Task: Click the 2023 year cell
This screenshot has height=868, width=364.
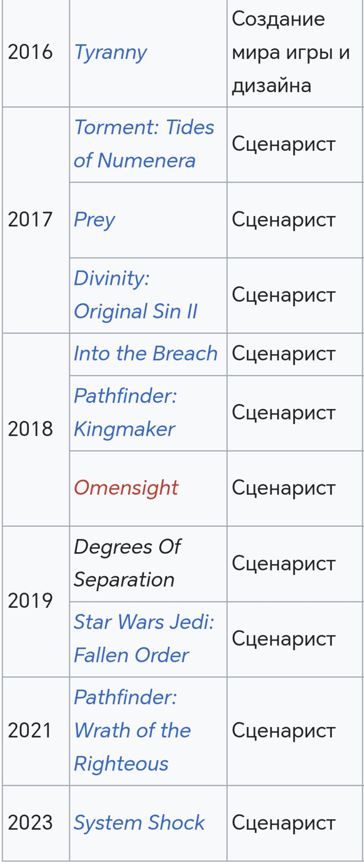Action: tap(36, 822)
